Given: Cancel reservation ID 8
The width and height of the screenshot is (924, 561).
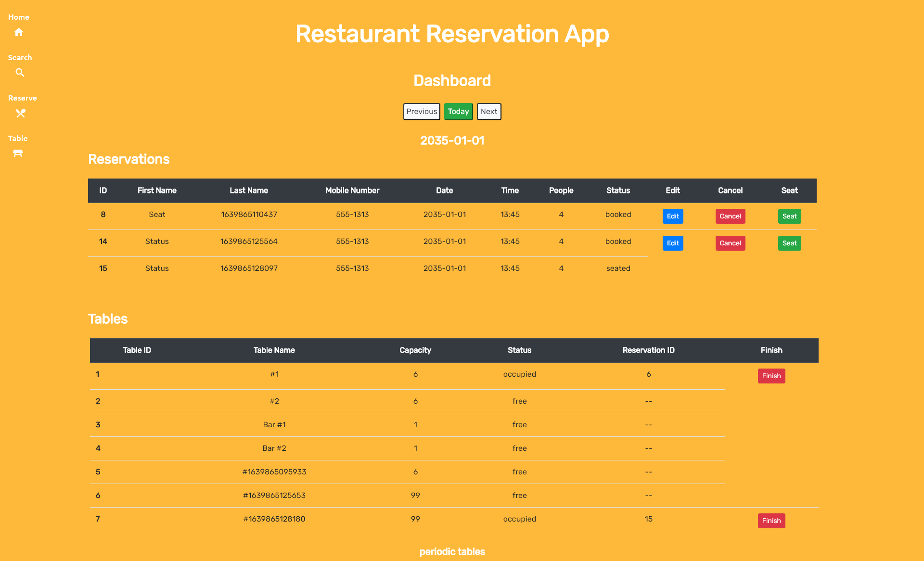Looking at the screenshot, I should (x=730, y=216).
